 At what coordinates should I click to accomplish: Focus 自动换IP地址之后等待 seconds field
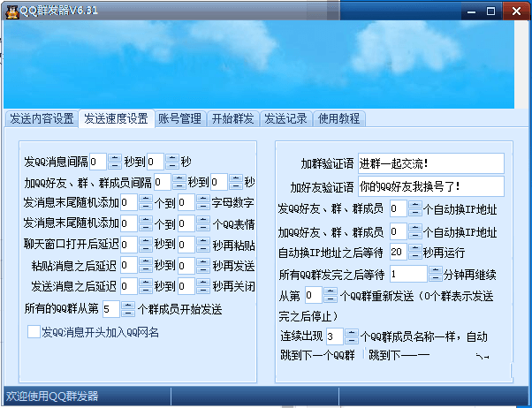[399, 252]
